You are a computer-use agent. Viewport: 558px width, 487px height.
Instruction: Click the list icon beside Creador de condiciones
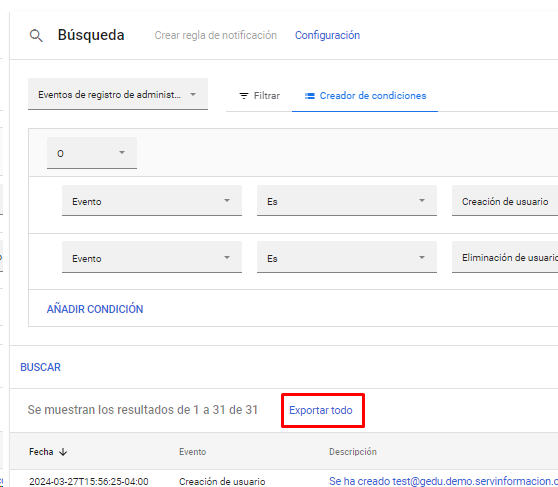pos(310,96)
